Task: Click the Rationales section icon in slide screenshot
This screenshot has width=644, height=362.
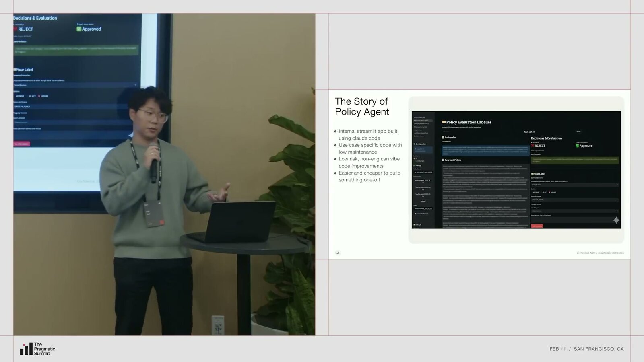Action: (x=443, y=137)
